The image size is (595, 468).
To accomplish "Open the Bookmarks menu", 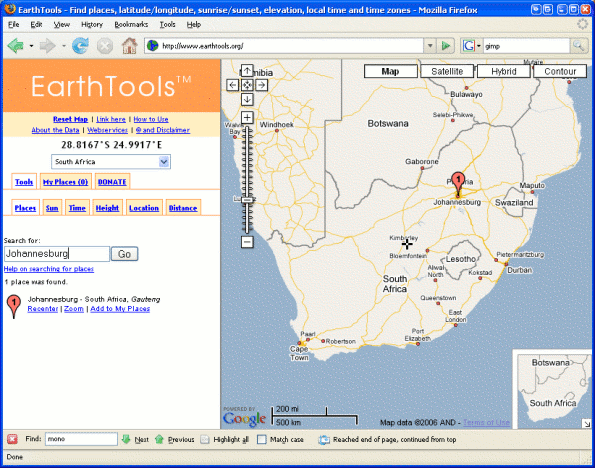I will click(131, 24).
